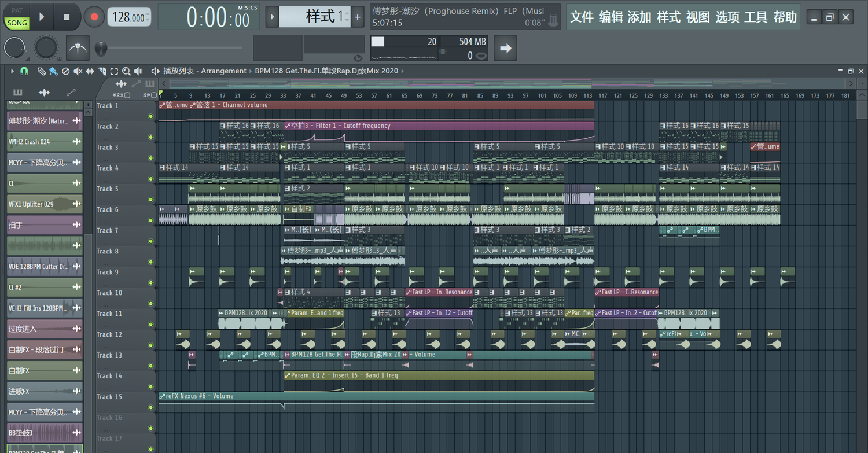Select the Delete tool circle-slash icon
868x453 pixels.
click(65, 71)
